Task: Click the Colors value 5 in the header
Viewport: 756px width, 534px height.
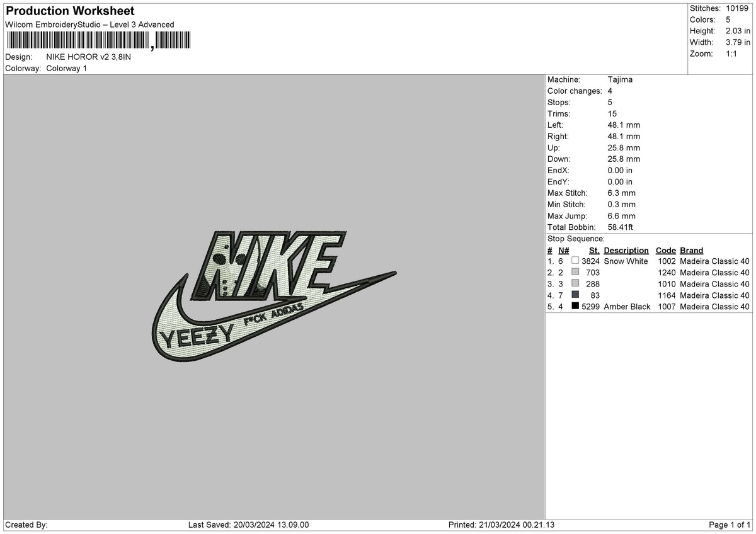Action: click(728, 20)
